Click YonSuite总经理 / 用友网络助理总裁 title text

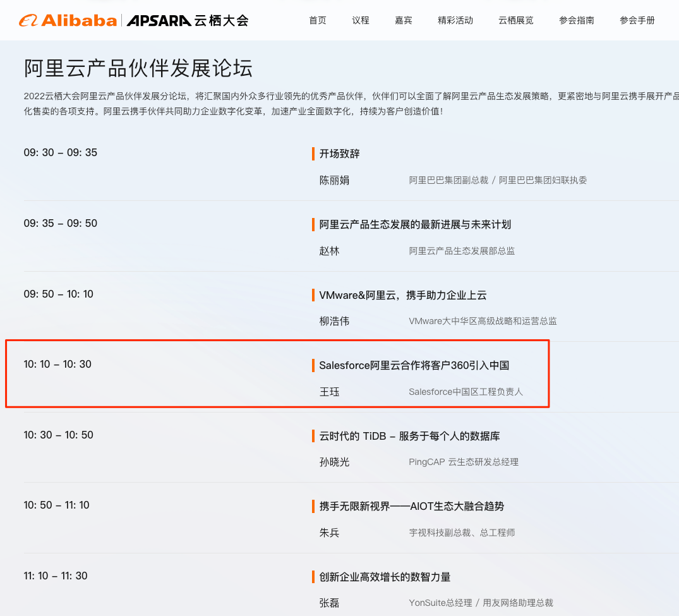[x=481, y=603]
